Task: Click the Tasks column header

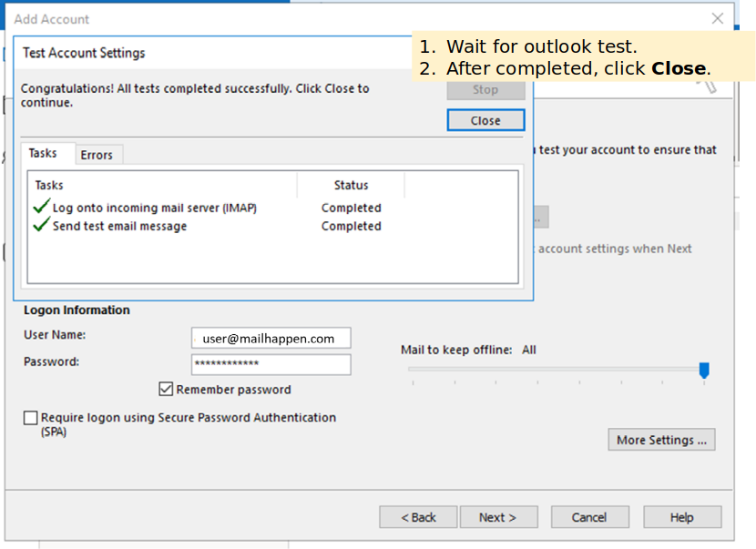Action: coord(162,185)
